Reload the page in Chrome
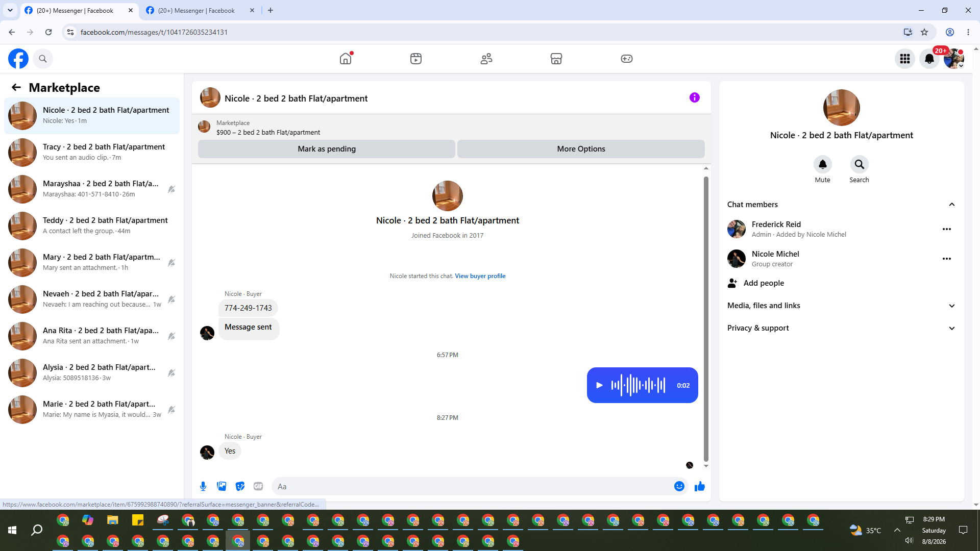The width and height of the screenshot is (980, 551). (x=48, y=32)
